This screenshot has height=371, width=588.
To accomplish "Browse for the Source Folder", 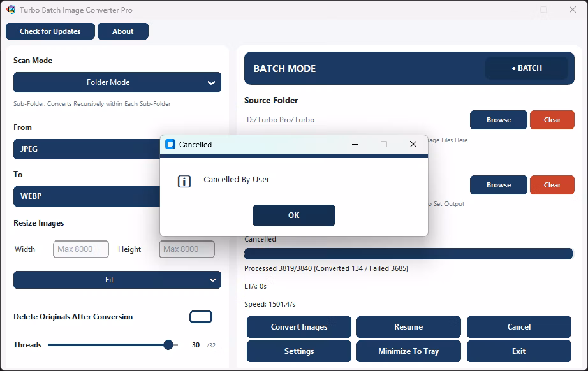I will pyautogui.click(x=498, y=120).
